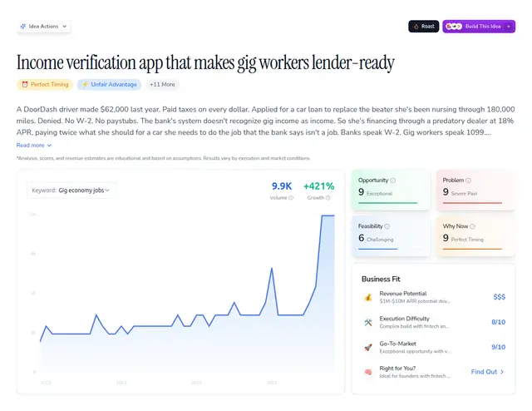Image resolution: width=532 pixels, height=411 pixels.
Task: Select the Unfair Advantage tag
Action: [x=109, y=84]
